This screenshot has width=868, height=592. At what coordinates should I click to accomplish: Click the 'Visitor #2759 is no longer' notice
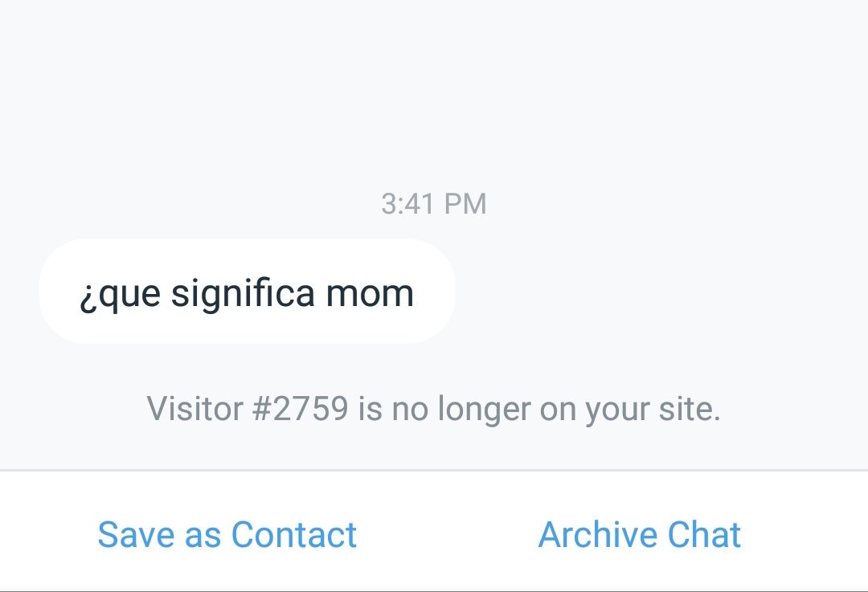433,409
